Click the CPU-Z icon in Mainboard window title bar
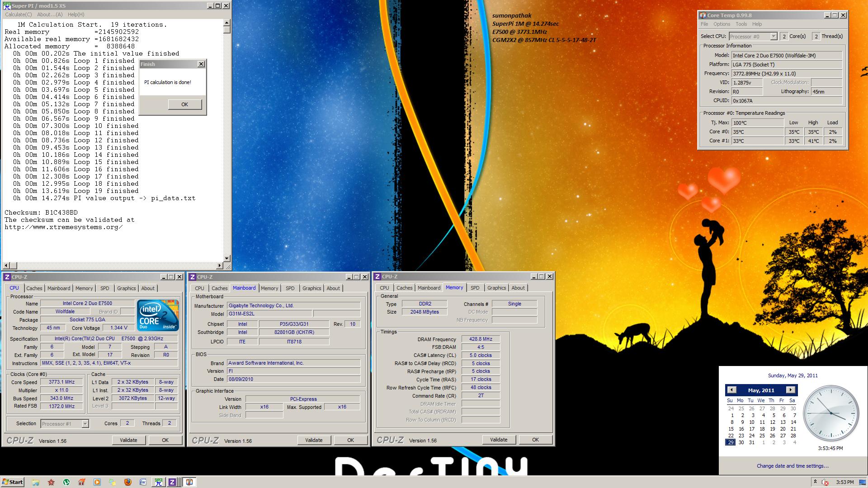This screenshot has width=868, height=488. click(193, 277)
